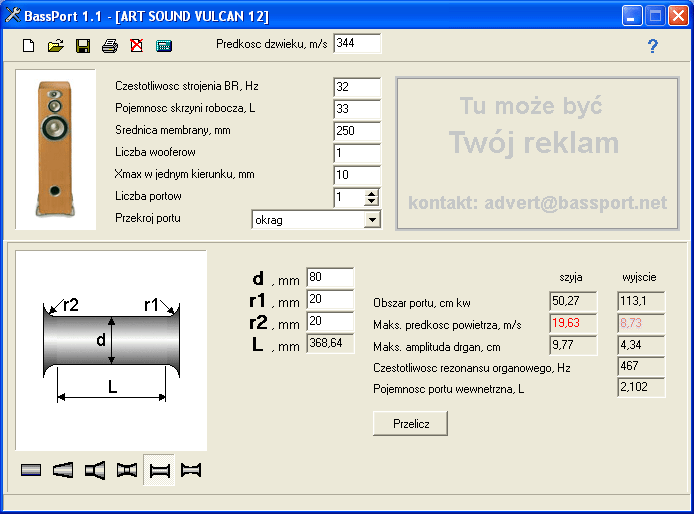Click the Xmax w jednym kierunku field
This screenshot has height=514, width=694.
(x=357, y=175)
